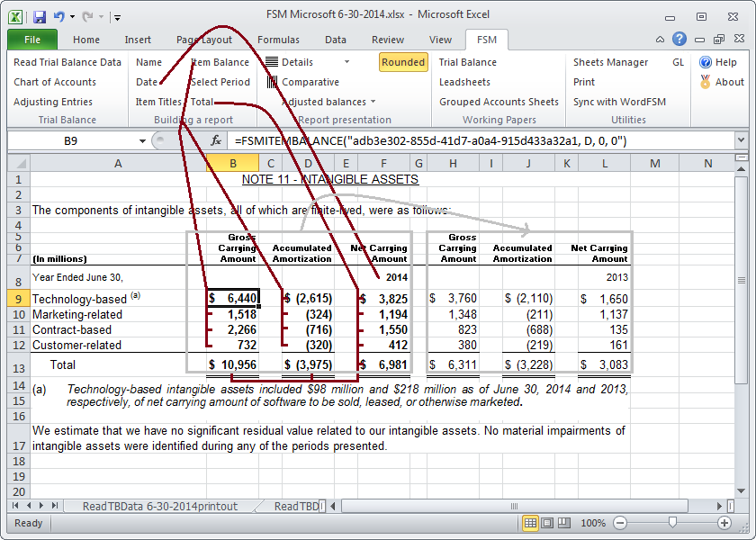Click the Item Titles button

click(158, 102)
